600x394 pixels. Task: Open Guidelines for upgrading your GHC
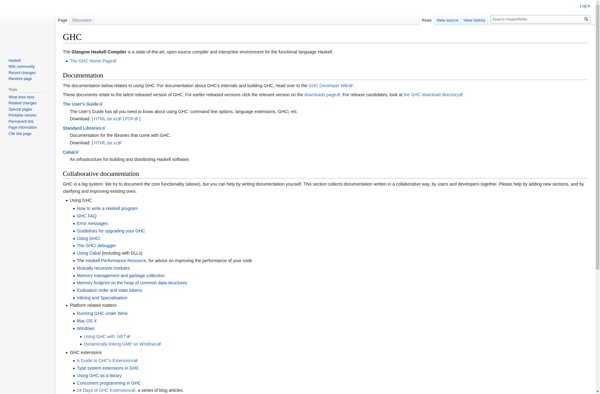[x=111, y=231]
